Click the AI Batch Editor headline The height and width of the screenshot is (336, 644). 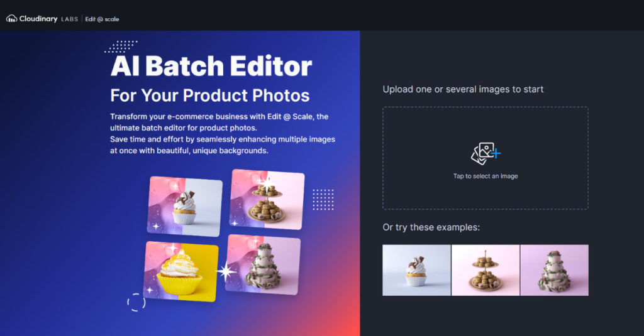coord(211,66)
